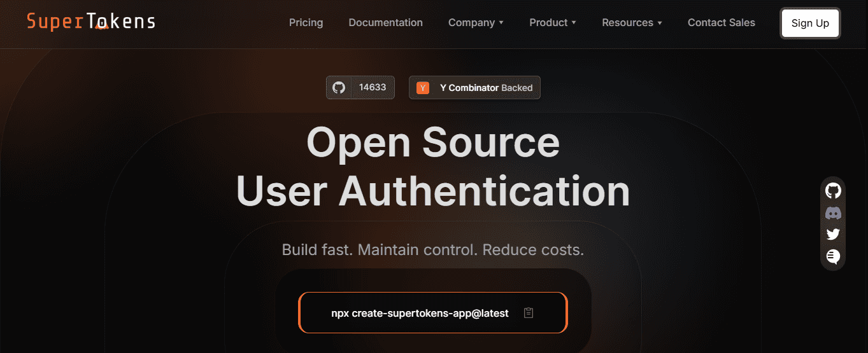Expand the Company dropdown menu
Image resolution: width=868 pixels, height=353 pixels.
[x=476, y=23]
